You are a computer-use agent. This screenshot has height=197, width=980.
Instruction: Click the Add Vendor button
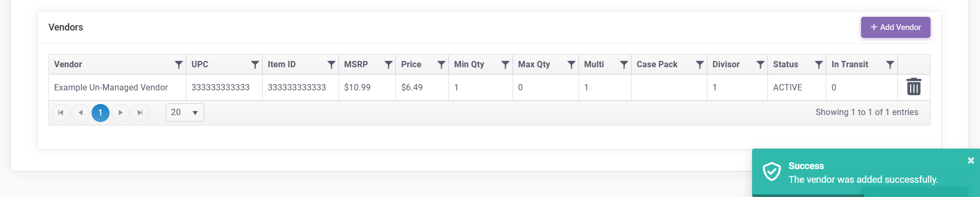click(x=896, y=27)
